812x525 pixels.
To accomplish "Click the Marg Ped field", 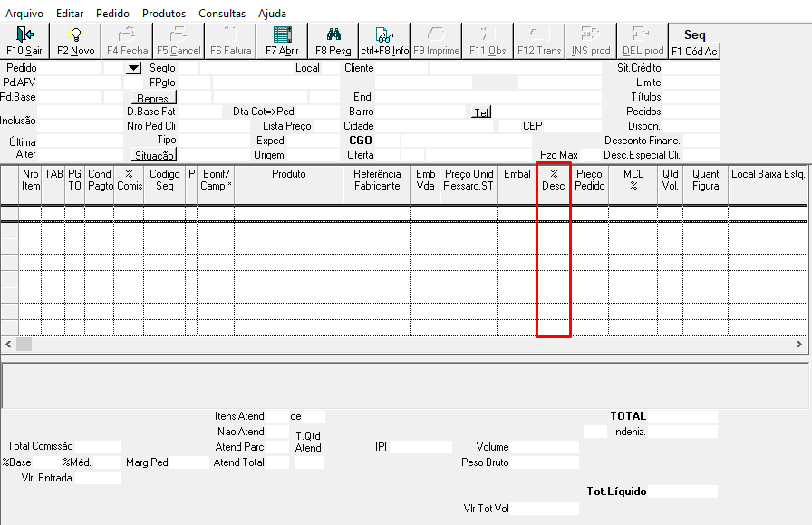I will [189, 462].
